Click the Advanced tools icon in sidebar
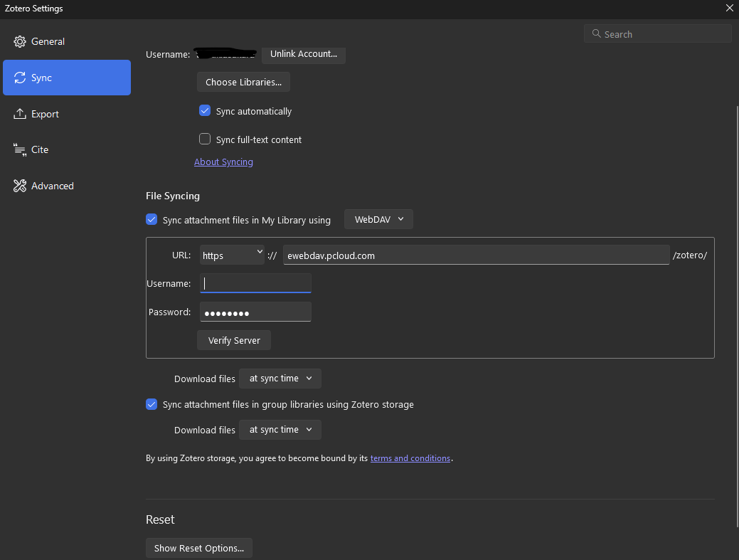Viewport: 739px width, 560px height. click(x=20, y=186)
